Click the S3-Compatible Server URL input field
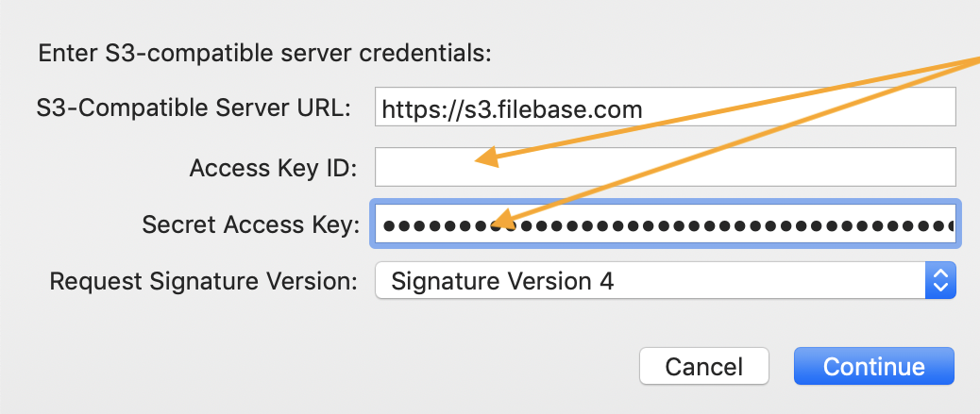 tap(665, 107)
